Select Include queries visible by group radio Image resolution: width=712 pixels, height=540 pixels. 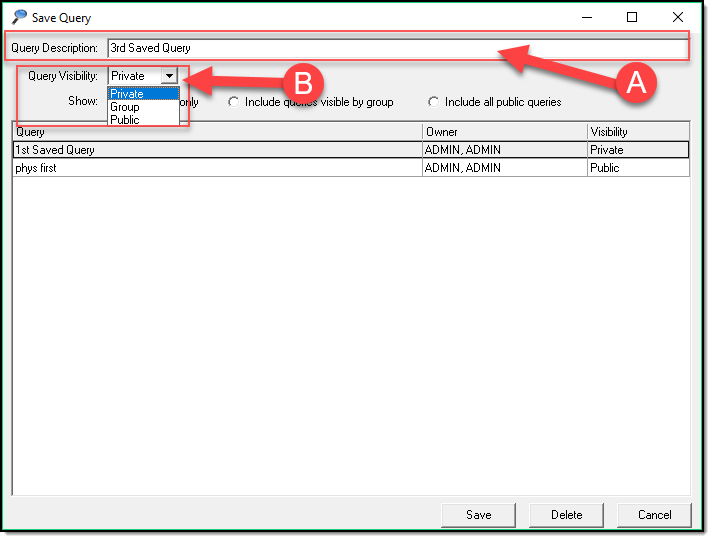pos(234,102)
